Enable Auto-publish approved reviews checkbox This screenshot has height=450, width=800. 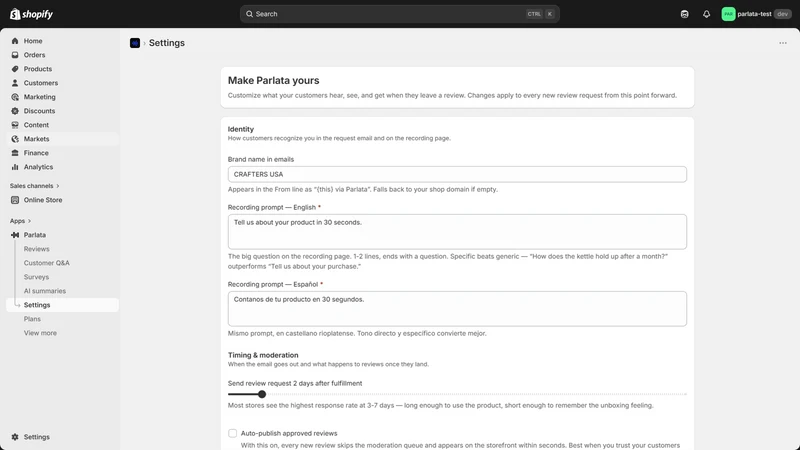pyautogui.click(x=232, y=433)
